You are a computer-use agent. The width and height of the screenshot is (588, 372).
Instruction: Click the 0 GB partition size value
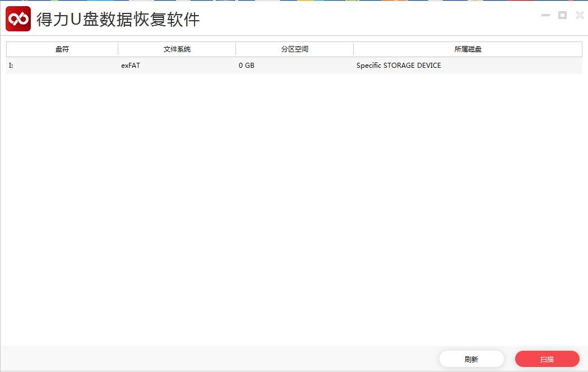[x=246, y=65]
